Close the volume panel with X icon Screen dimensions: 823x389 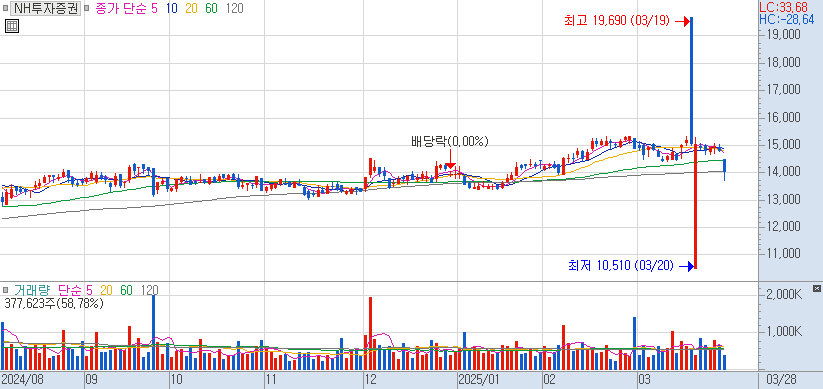pyautogui.click(x=816, y=288)
